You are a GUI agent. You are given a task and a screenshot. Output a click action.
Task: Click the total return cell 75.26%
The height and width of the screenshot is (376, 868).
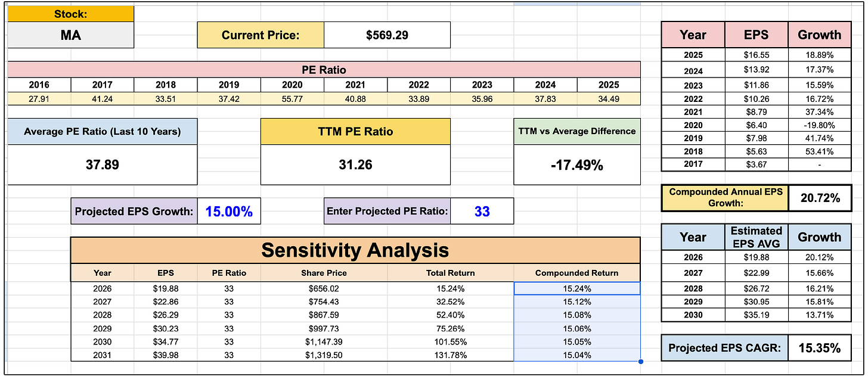(450, 328)
